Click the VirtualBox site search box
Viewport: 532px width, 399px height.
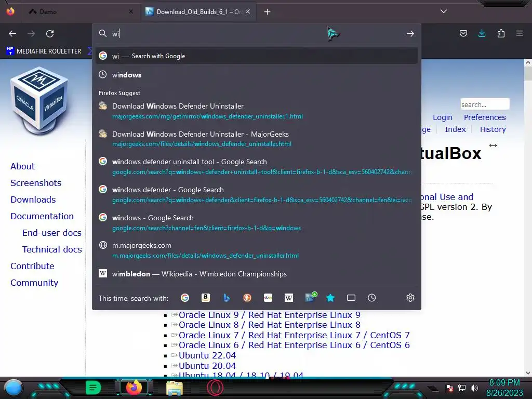click(x=485, y=104)
